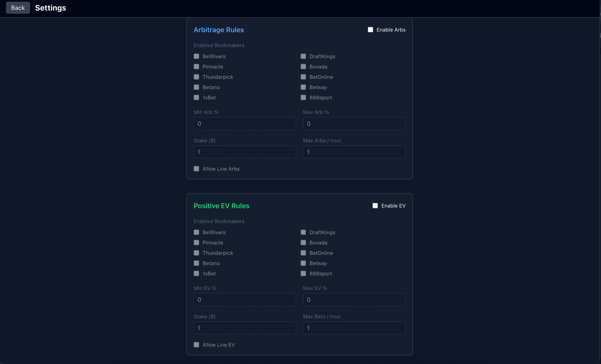
Task: Enable Betano in Positive EV section
Action: tap(196, 263)
